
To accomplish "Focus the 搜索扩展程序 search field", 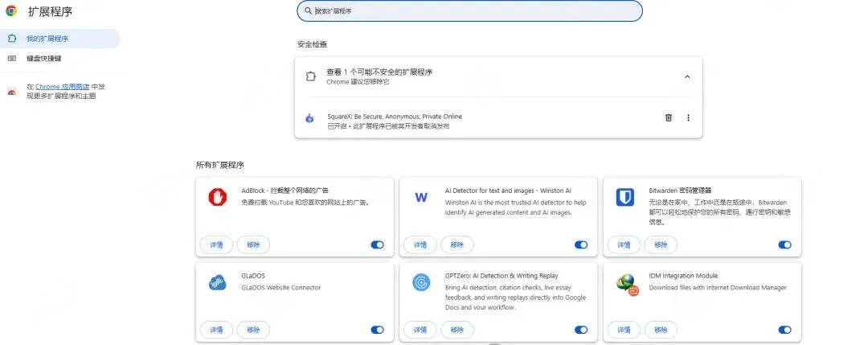I will (469, 10).
